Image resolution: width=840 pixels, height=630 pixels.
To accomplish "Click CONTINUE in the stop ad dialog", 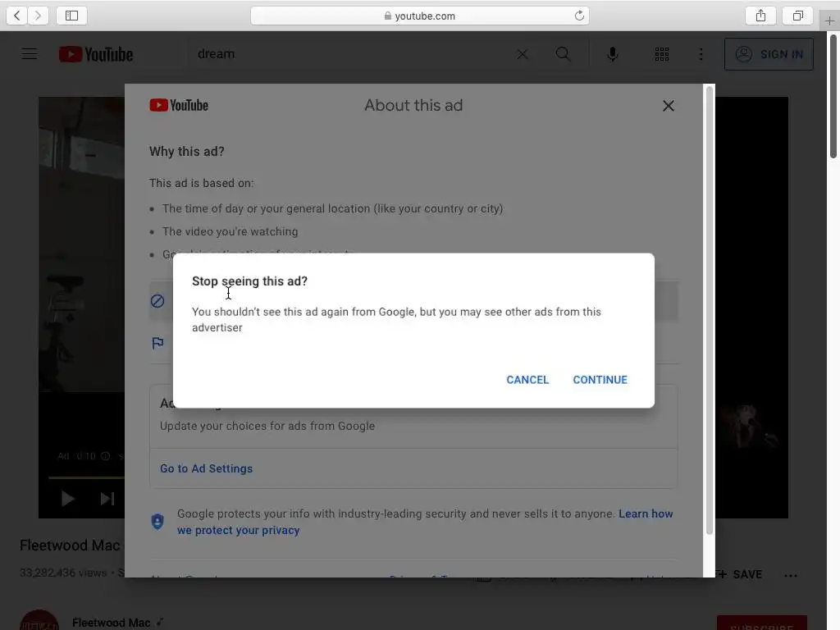I will 600,380.
